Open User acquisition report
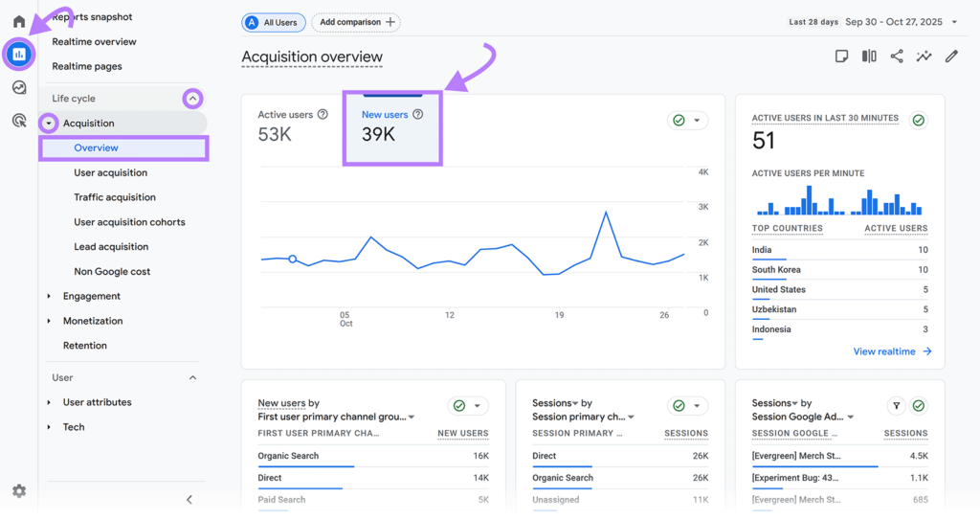This screenshot has width=980, height=520. coord(111,173)
